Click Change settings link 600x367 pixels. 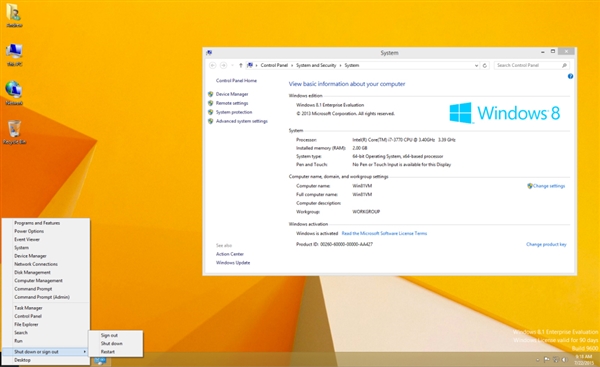(x=549, y=186)
